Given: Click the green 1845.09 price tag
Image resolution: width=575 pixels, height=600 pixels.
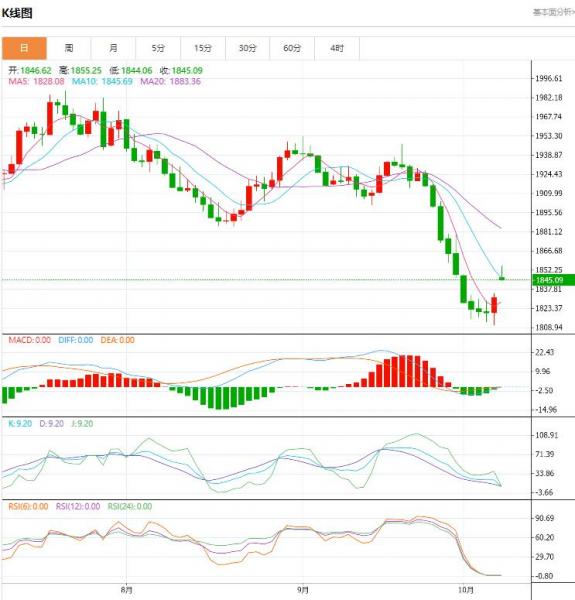Looking at the screenshot, I should pos(553,280).
